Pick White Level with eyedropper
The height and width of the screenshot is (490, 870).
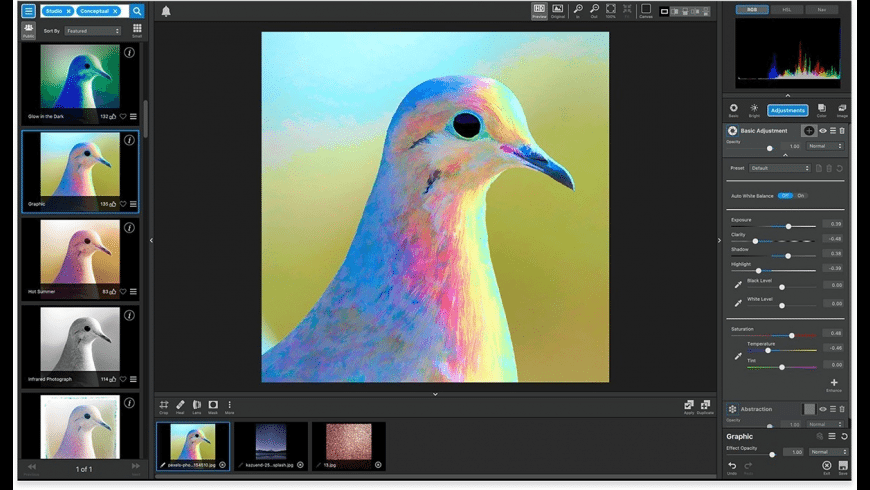pos(738,303)
